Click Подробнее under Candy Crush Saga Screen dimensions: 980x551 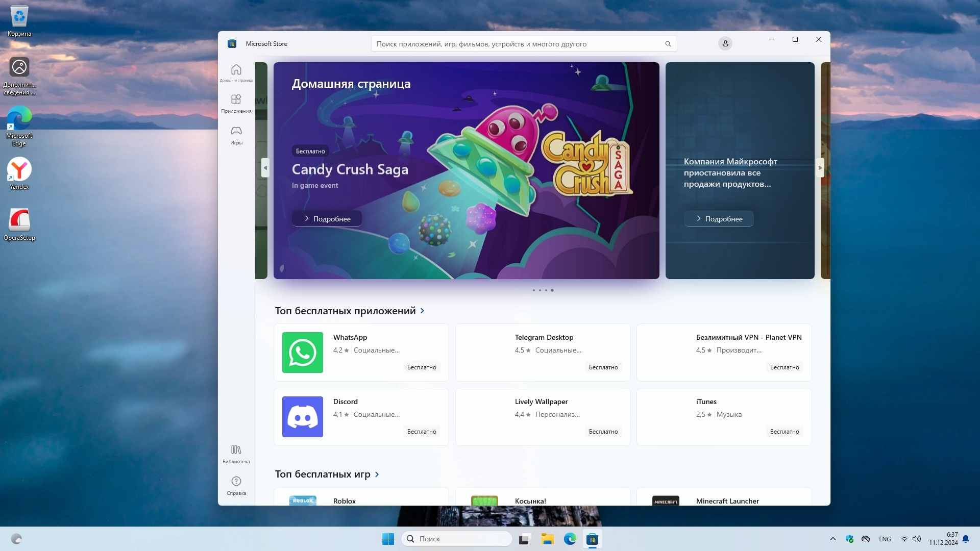point(327,219)
